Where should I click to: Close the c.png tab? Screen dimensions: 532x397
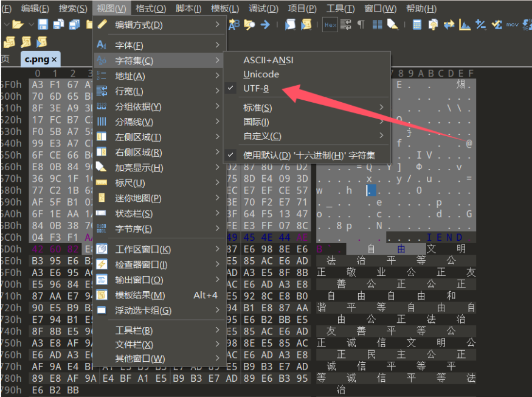tap(54, 60)
